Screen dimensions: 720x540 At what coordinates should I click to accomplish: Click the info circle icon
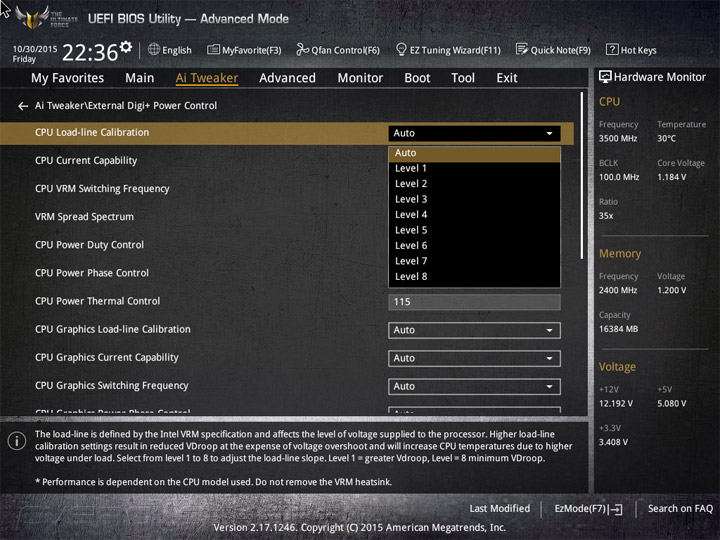17,441
